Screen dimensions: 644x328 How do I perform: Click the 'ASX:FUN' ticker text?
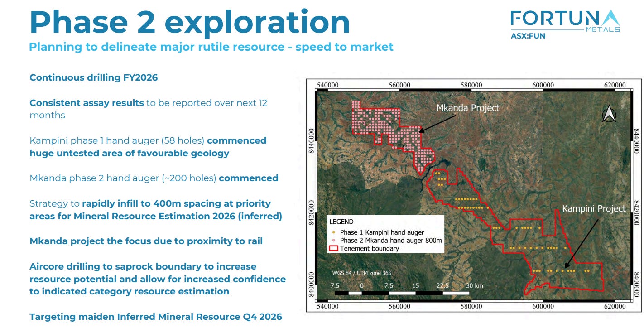(528, 36)
